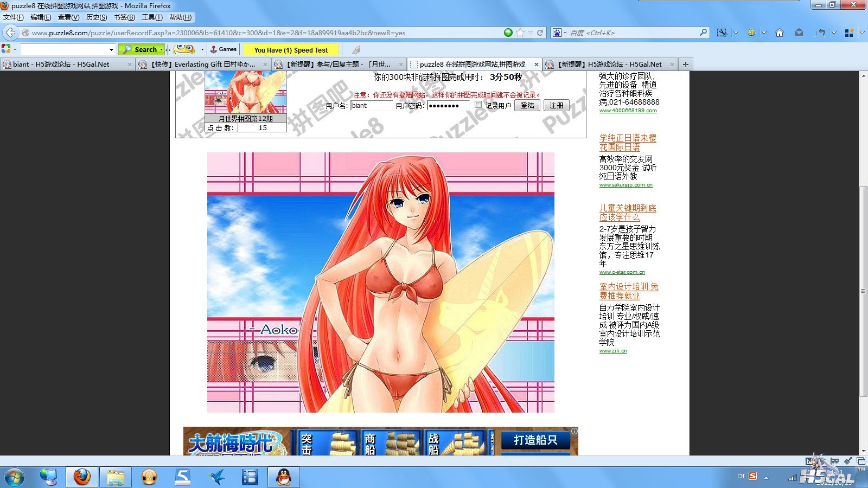Expand the smiley emoticon toolbar dropdown arrow
This screenshot has height=488, width=868.
(202, 49)
